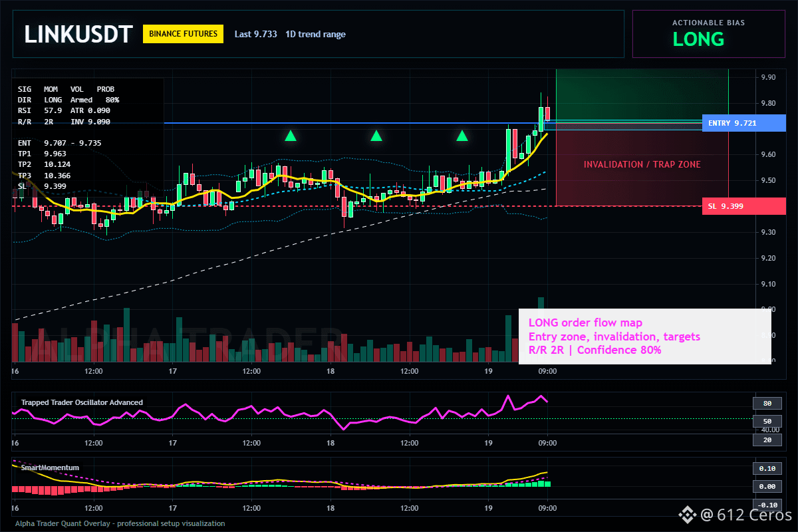
Task: Click the oscillator 50 level label
Action: pos(767,422)
